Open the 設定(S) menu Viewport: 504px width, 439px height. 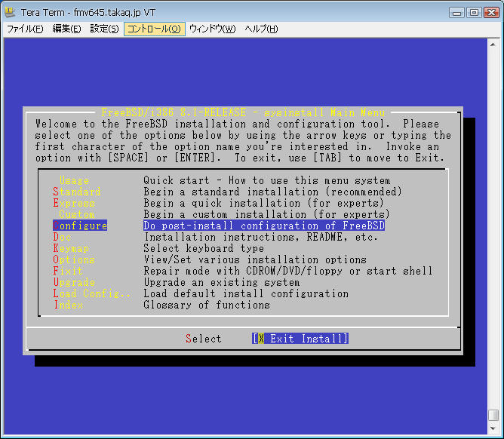coord(104,29)
